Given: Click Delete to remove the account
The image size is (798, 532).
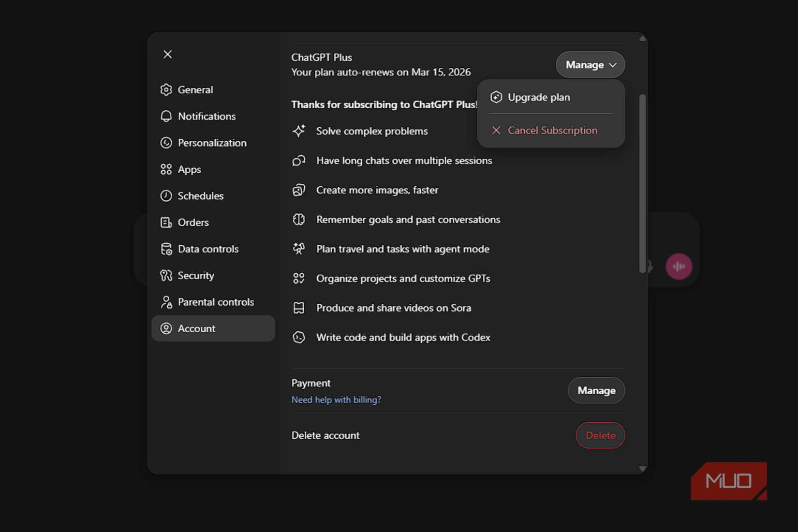Looking at the screenshot, I should tap(600, 435).
